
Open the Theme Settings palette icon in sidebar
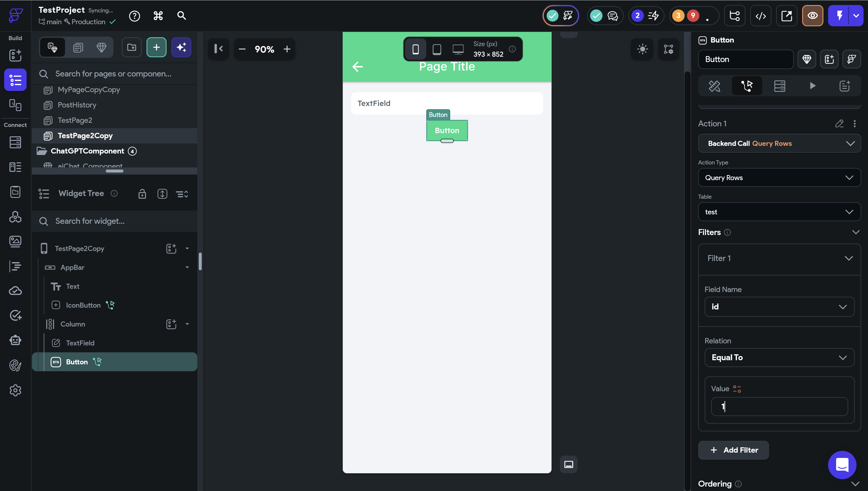pyautogui.click(x=15, y=365)
